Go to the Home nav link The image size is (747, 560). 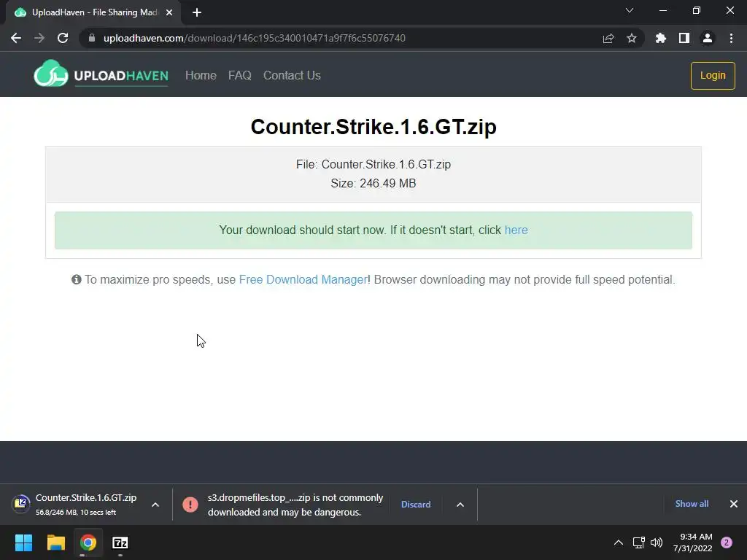201,75
